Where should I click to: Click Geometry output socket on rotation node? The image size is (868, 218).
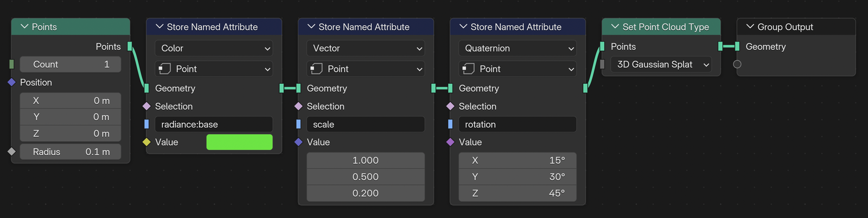point(585,88)
